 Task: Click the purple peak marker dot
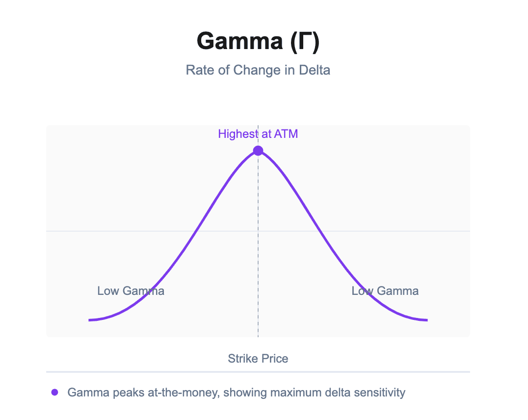click(258, 151)
